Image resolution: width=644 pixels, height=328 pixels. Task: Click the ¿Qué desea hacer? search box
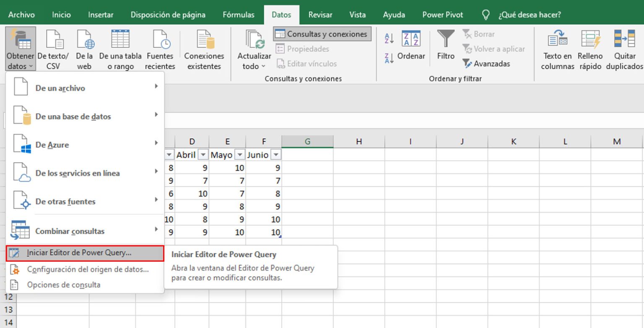530,14
